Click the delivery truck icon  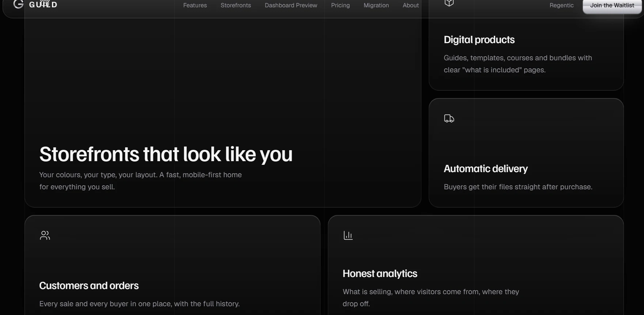click(449, 118)
